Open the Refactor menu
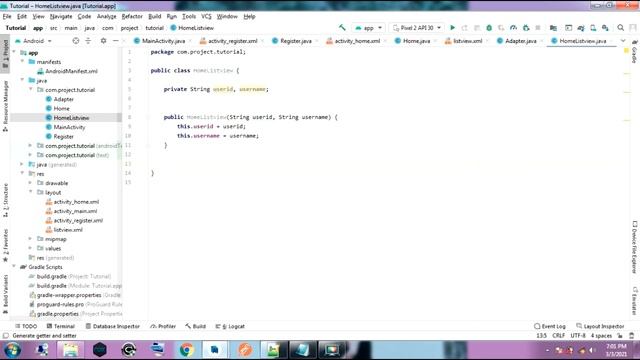Viewport: 640px width, 360px height. (x=132, y=16)
